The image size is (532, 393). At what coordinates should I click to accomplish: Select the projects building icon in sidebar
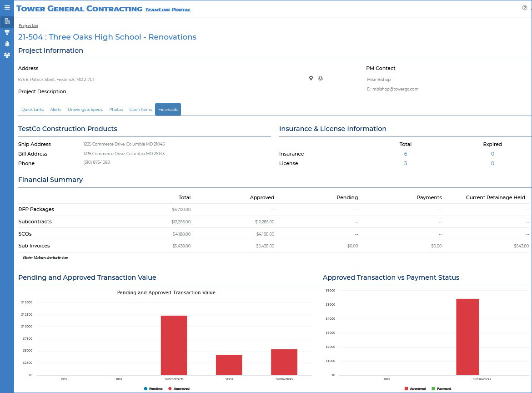(x=7, y=21)
